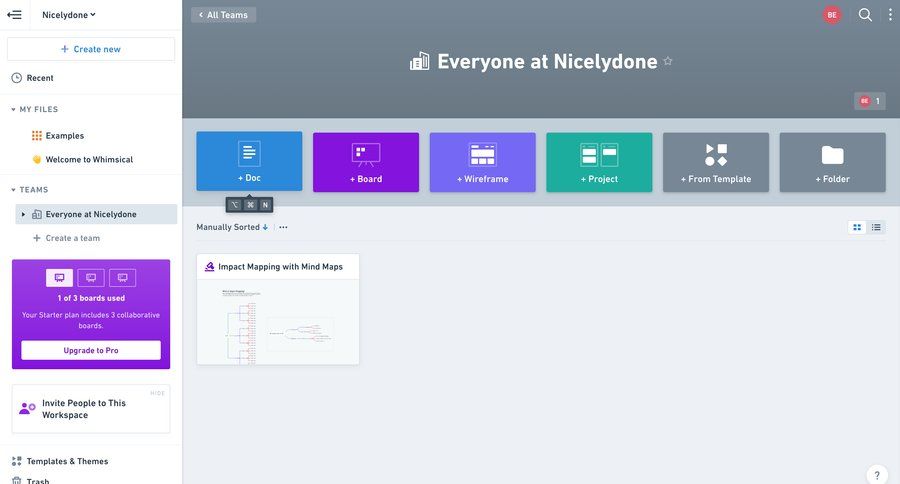Open Impact Mapping with Mind Maps thumbnail
Image resolution: width=900 pixels, height=484 pixels.
click(278, 322)
